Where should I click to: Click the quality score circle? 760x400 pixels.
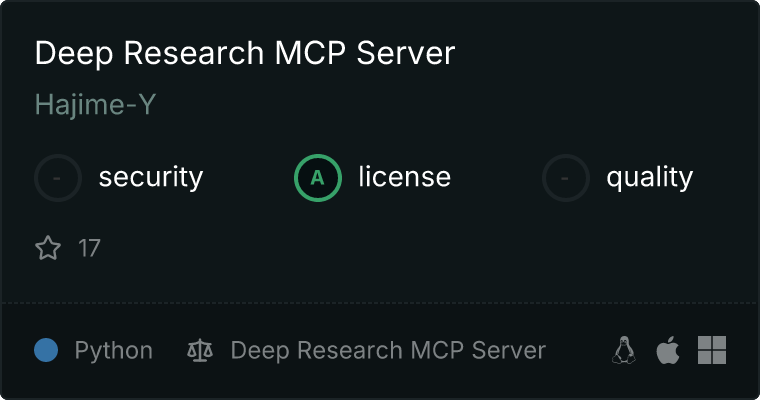566,178
